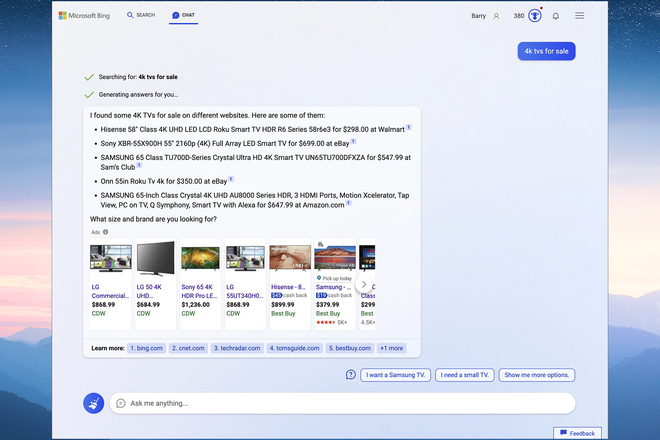Click the suggestions question mark icon
The width and height of the screenshot is (660, 440).
[x=350, y=375]
